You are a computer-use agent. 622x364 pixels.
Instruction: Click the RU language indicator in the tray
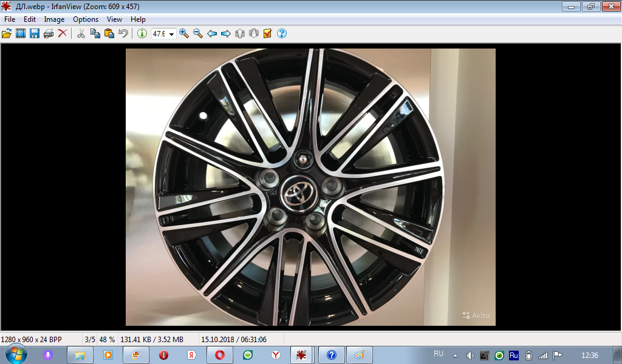click(x=439, y=353)
